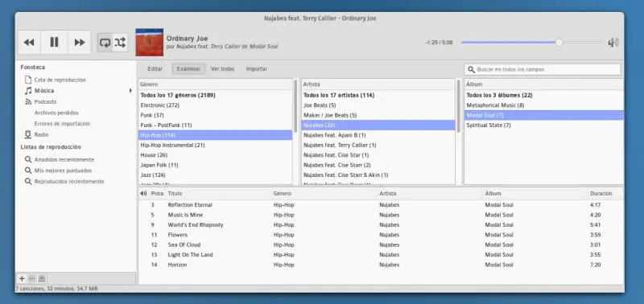
Task: Click the Género list scrollbar
Action: tap(295, 105)
